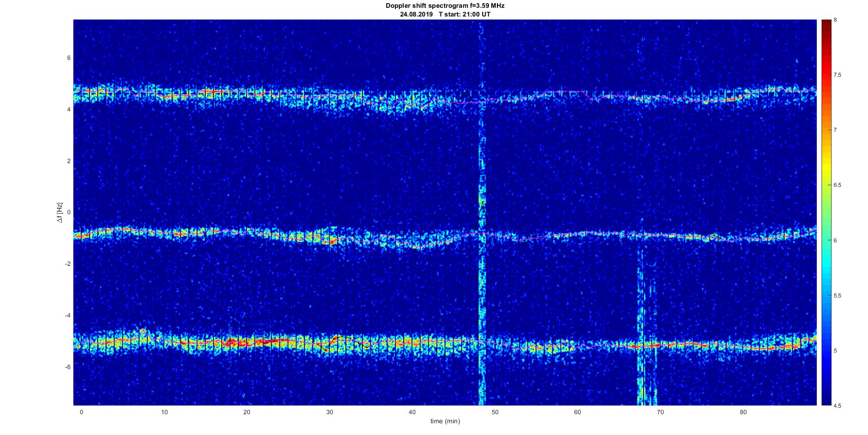
Task: Click x-axis tick label '20'
Action: coord(247,412)
